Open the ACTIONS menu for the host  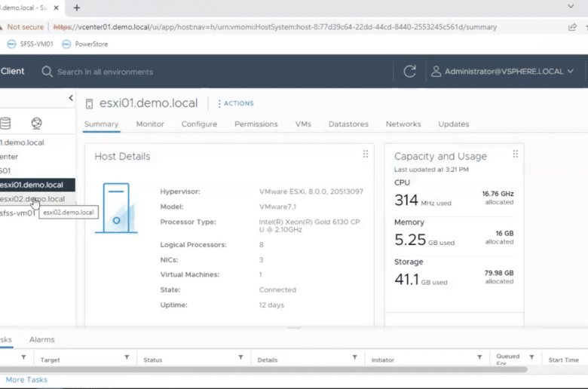236,103
